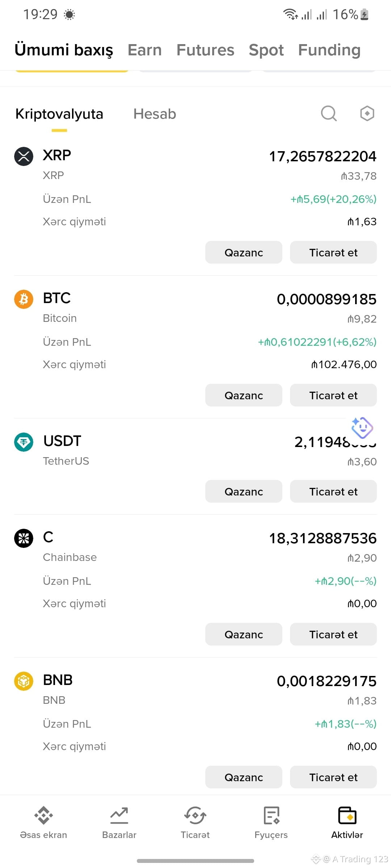Switch to the Futures tab
This screenshot has height=868, width=391.
coord(205,50)
